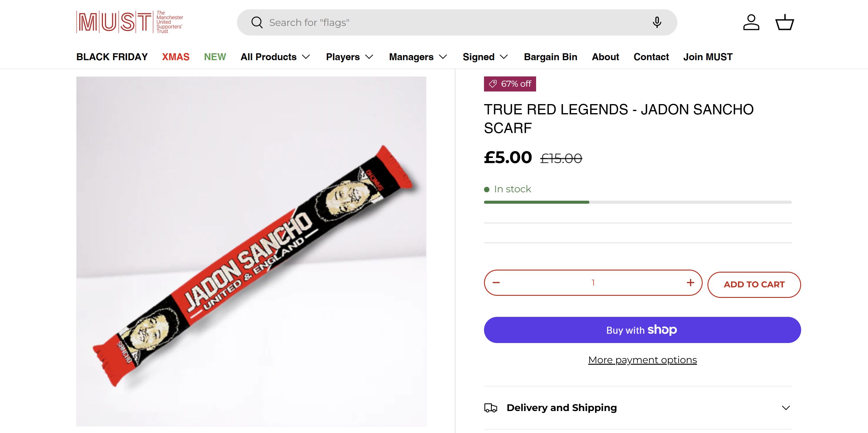Click the 67% off discount tag badge
This screenshot has width=868, height=433.
[x=510, y=84]
